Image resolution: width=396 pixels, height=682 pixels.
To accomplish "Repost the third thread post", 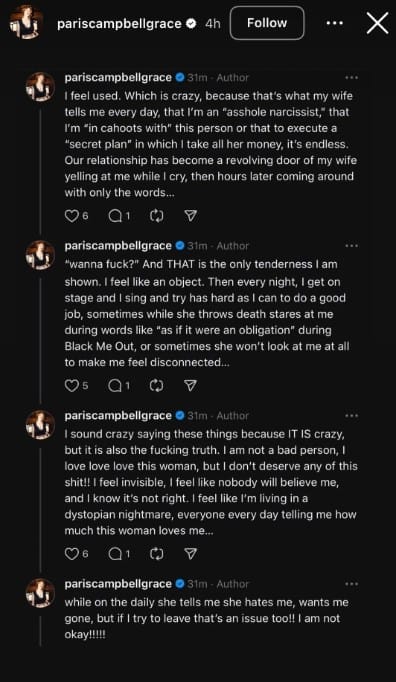I will [x=156, y=554].
